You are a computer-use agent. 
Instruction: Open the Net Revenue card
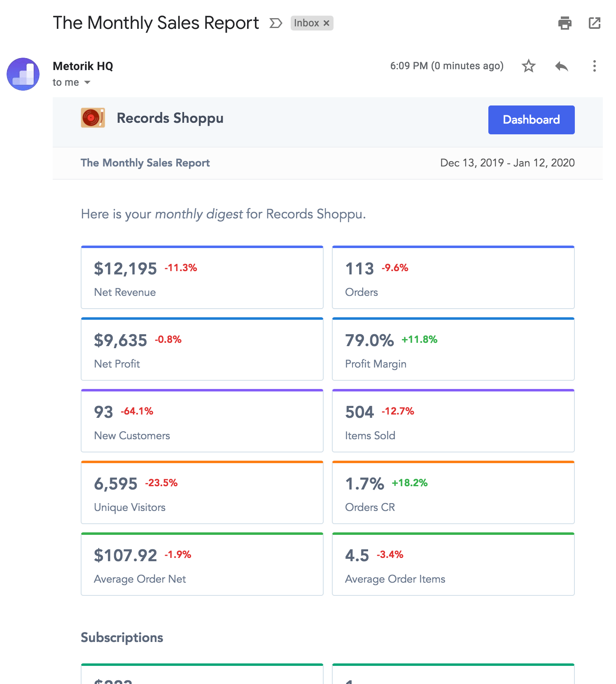[202, 278]
